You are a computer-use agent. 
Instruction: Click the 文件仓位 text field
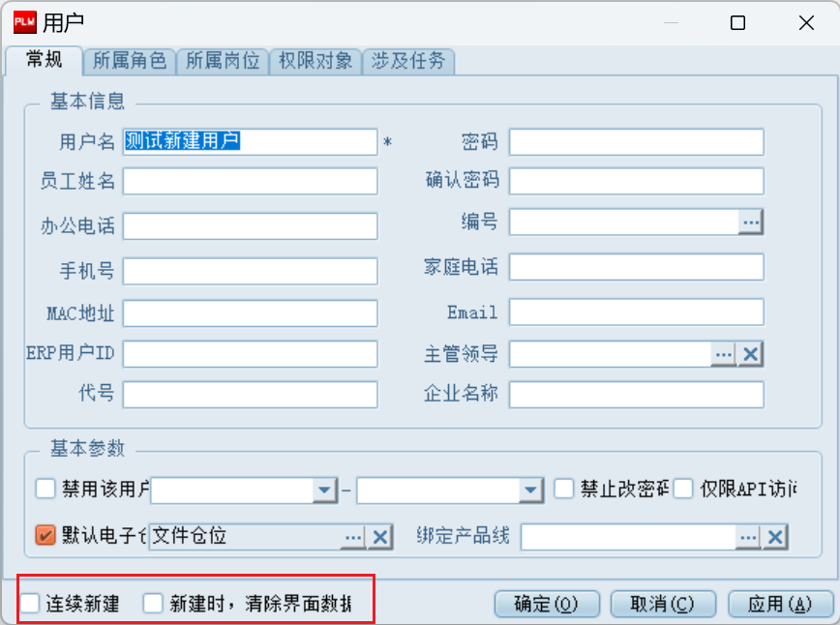(x=246, y=537)
